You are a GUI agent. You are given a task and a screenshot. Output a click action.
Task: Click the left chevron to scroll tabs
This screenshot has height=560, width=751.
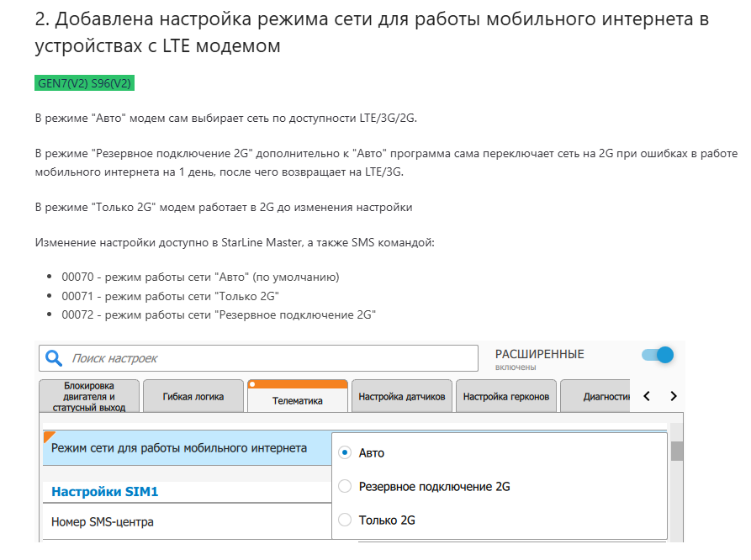point(646,395)
